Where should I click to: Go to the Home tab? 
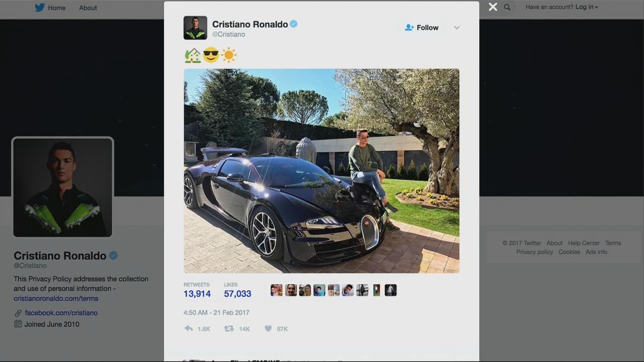click(56, 8)
